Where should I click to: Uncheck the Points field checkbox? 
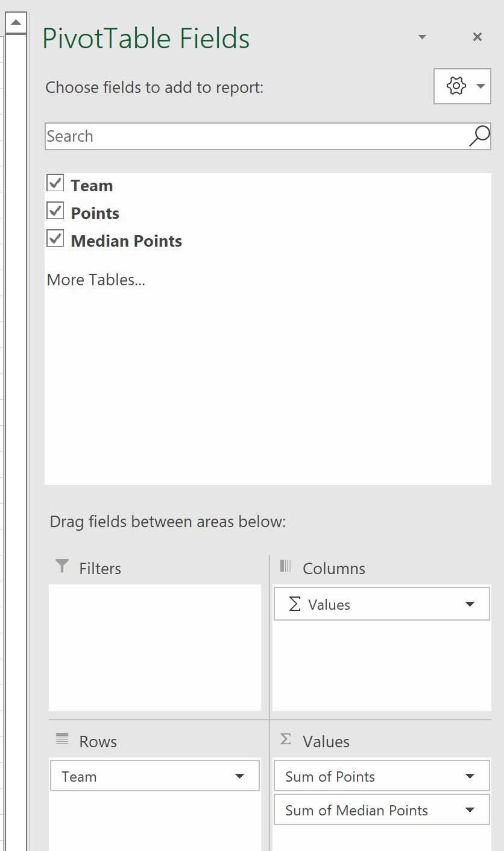pos(55,211)
